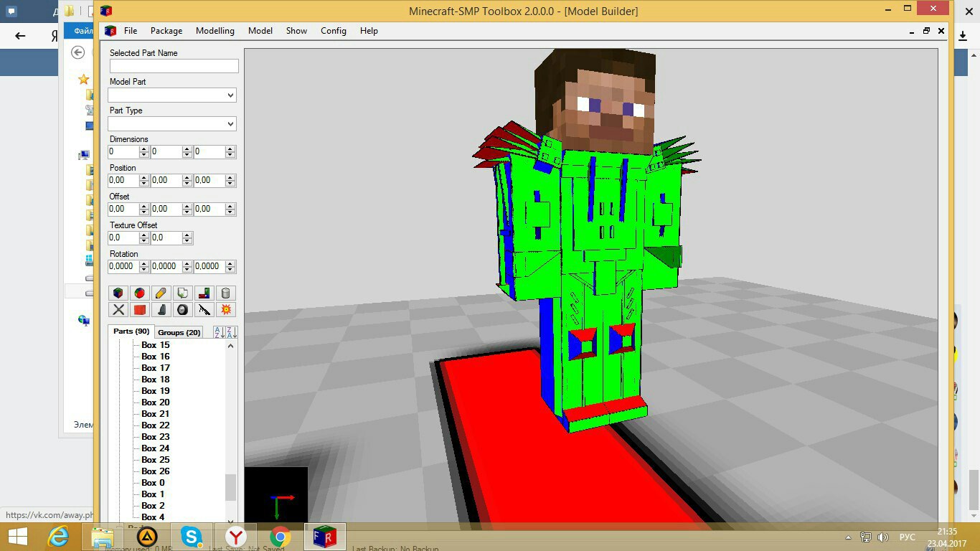
Task: Click the black wheel tire icon
Action: (x=183, y=309)
